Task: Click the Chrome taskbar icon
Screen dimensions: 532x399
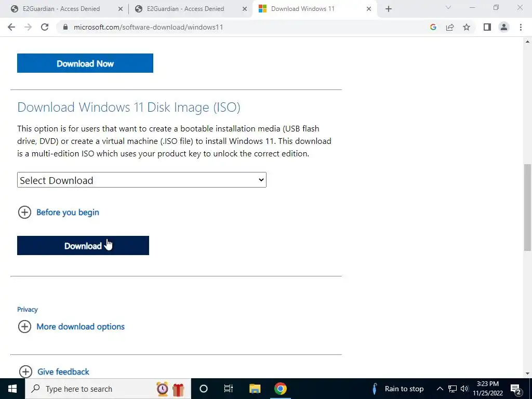Action: (280, 389)
